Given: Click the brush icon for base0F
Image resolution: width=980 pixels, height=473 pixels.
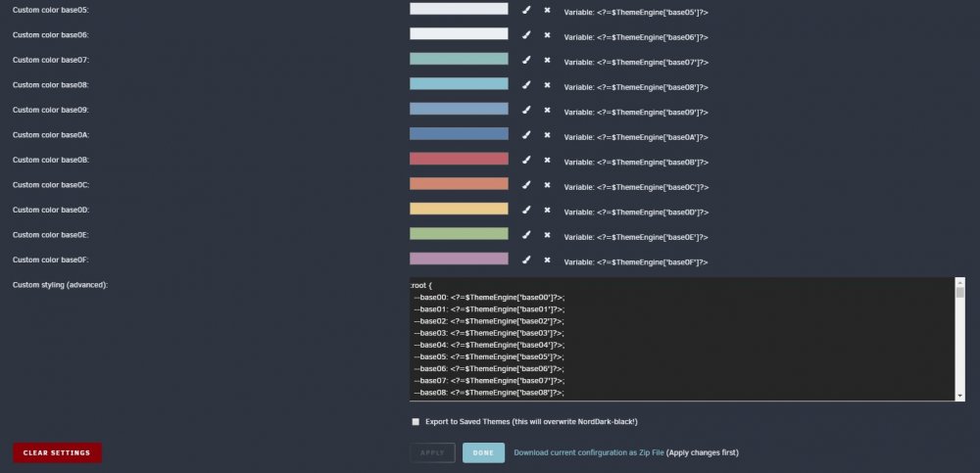Looking at the screenshot, I should pyautogui.click(x=526, y=260).
